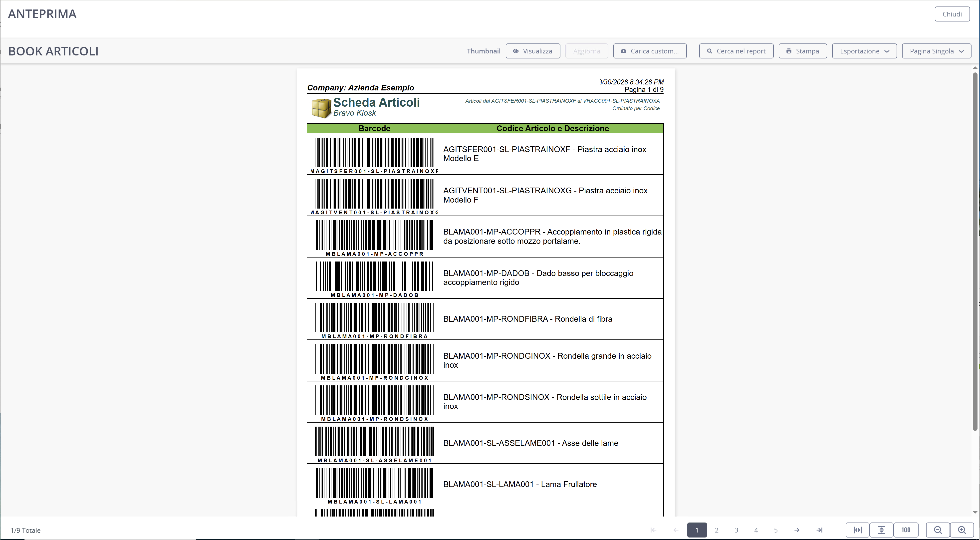Image resolution: width=980 pixels, height=540 pixels.
Task: Click scrollbar up arrow at top right
Action: pos(975,68)
